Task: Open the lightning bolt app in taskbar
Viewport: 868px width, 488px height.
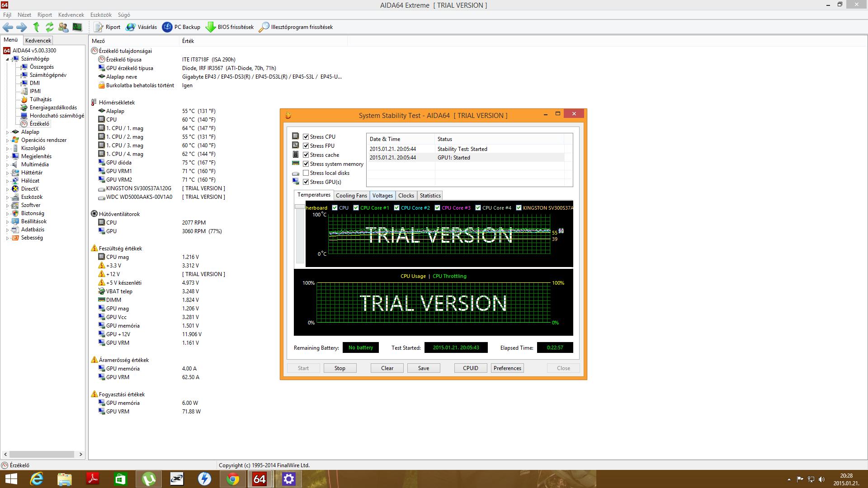Action: [205, 479]
